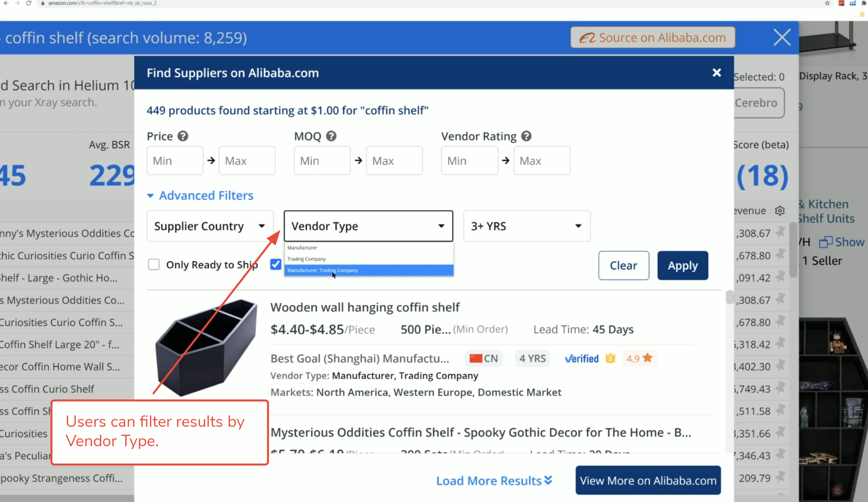Image resolution: width=868 pixels, height=502 pixels.
Task: Click the revenue column settings gear icon
Action: click(780, 211)
